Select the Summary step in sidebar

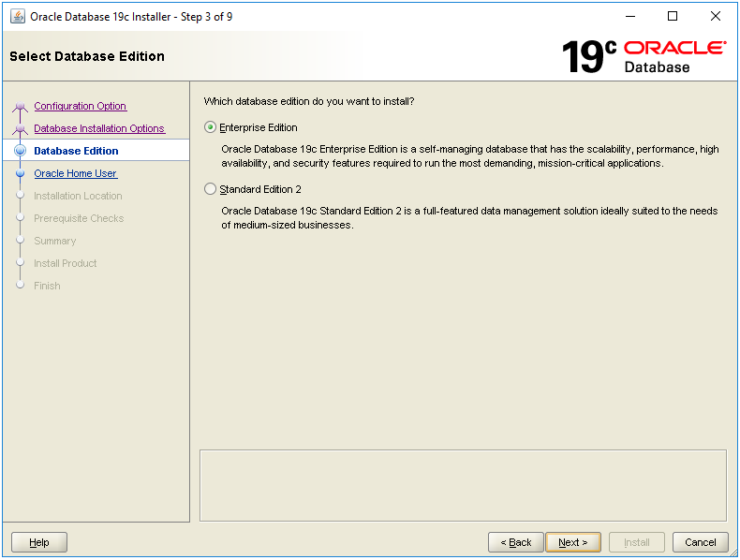tap(54, 241)
